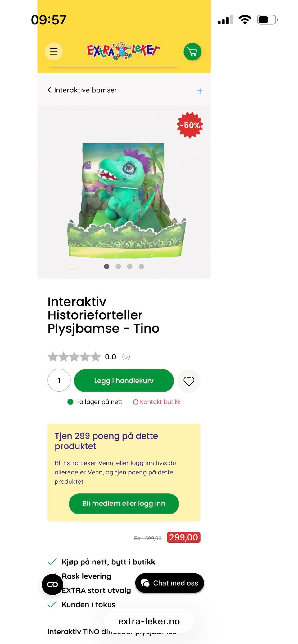Open Chat med oss
The image size is (298, 644).
(169, 583)
